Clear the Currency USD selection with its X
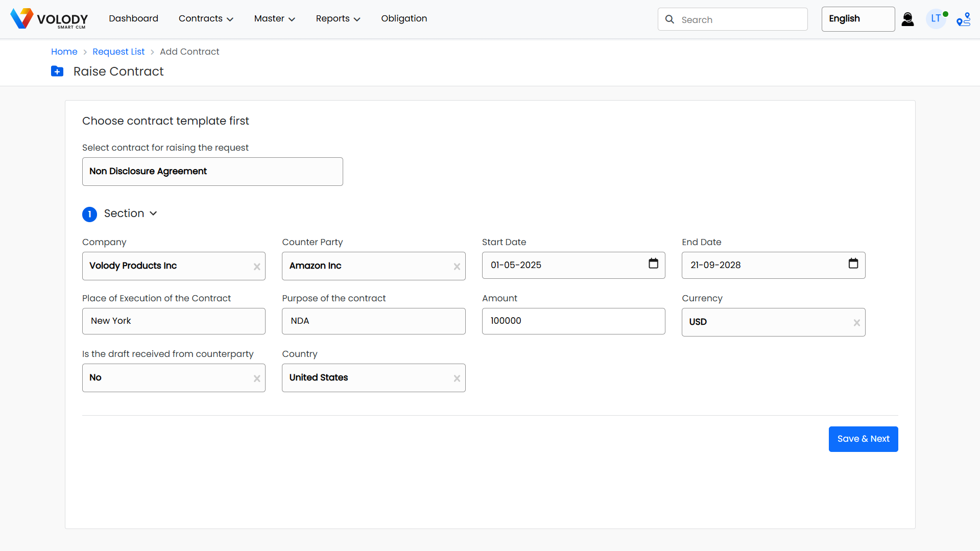Image resolution: width=980 pixels, height=551 pixels. [856, 323]
